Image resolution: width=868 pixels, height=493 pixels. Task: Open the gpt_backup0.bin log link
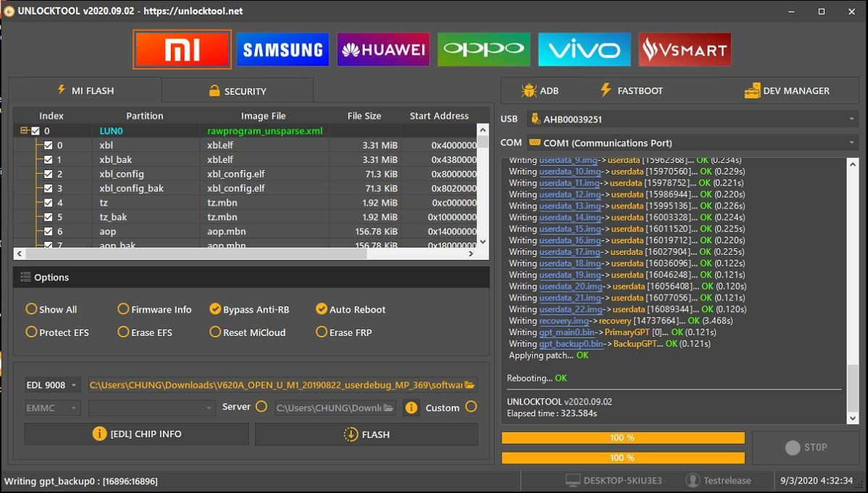[x=571, y=344]
